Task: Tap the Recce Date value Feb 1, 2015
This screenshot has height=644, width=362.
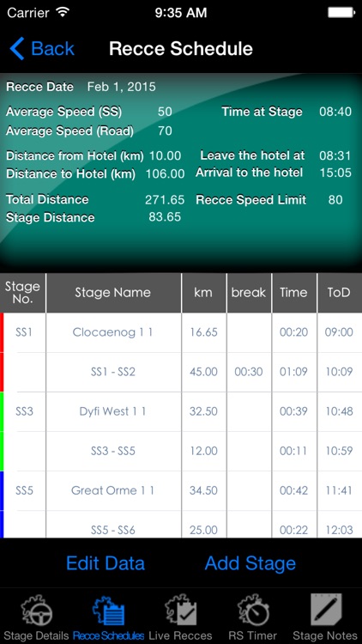Action: (122, 87)
